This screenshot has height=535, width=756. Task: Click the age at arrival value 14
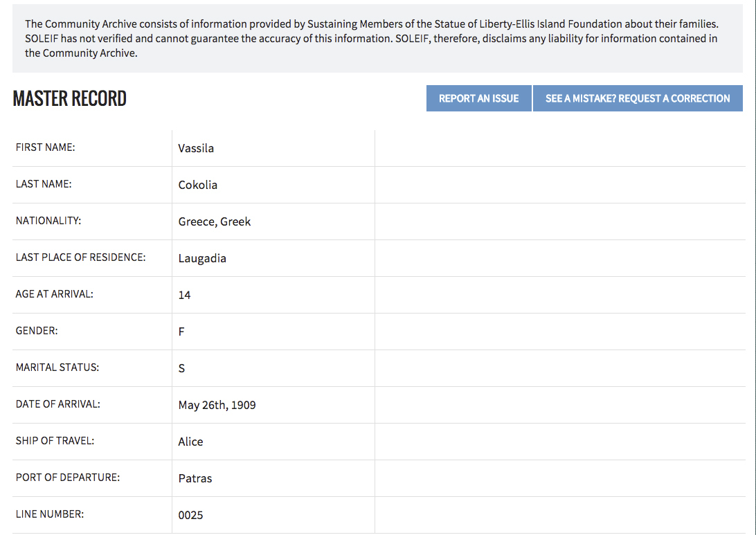tap(184, 295)
